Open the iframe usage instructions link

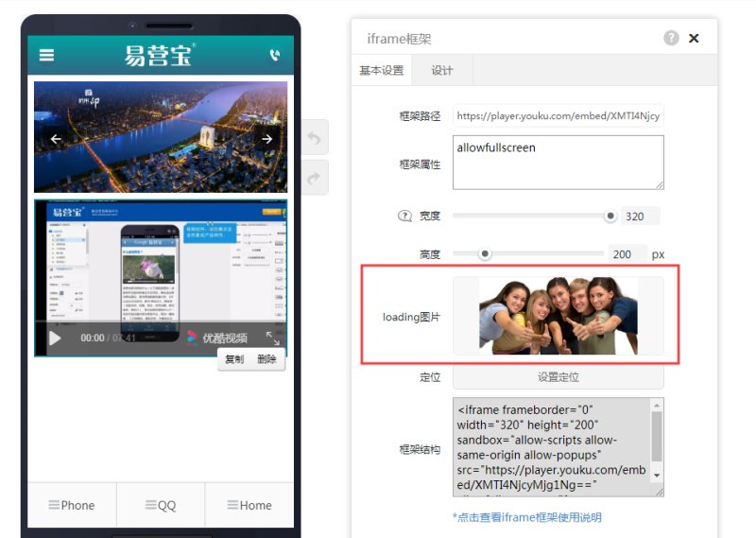(526, 517)
